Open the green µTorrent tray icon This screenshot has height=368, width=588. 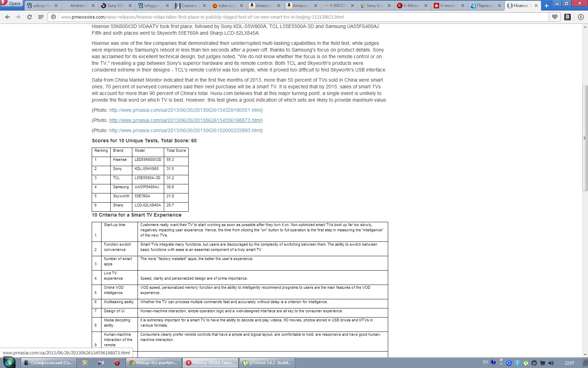tap(526, 363)
